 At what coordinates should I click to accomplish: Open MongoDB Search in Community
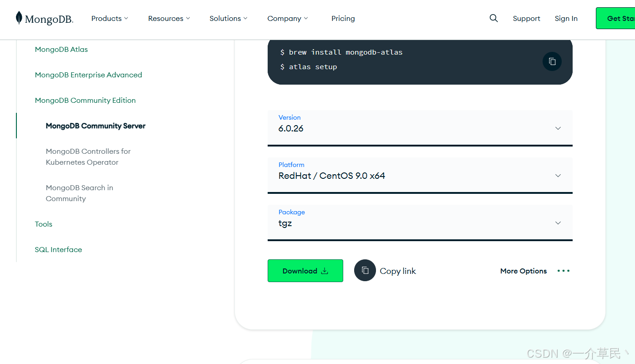click(80, 193)
